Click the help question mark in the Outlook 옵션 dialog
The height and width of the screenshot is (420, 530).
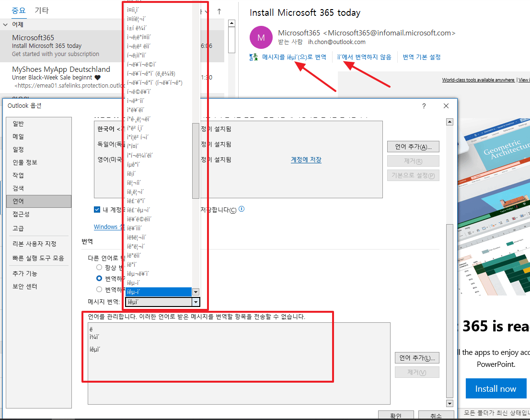click(424, 106)
